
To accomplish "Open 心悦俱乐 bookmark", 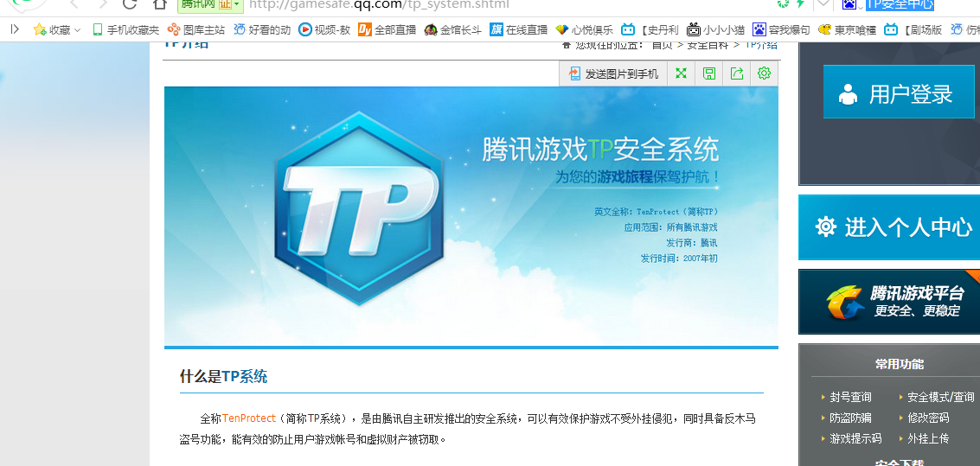I will coord(585,29).
